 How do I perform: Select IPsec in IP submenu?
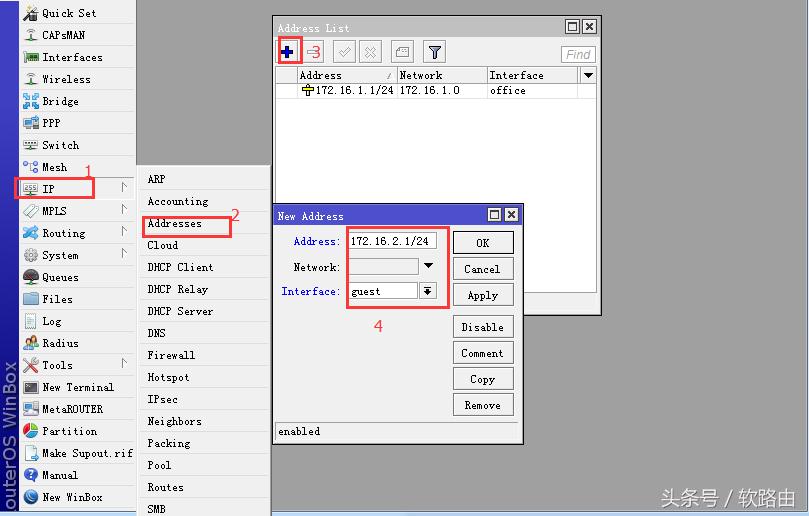(163, 399)
